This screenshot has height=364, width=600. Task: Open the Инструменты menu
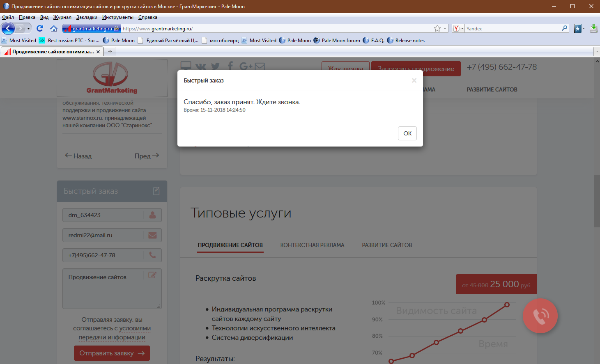[118, 17]
